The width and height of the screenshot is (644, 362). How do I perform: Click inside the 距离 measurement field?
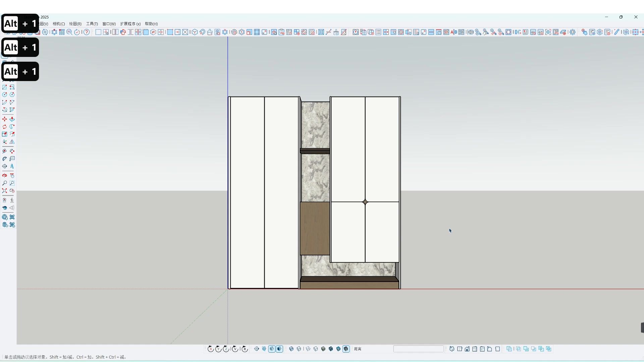point(419,349)
